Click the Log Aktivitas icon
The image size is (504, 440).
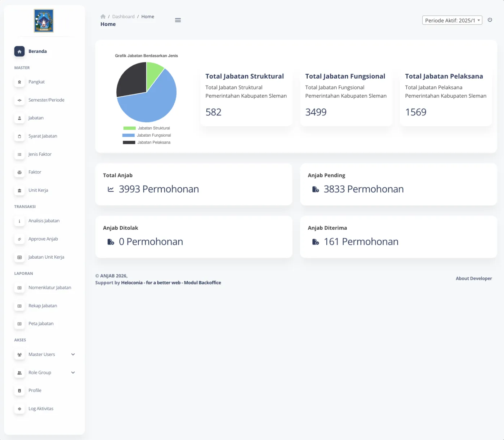point(19,409)
